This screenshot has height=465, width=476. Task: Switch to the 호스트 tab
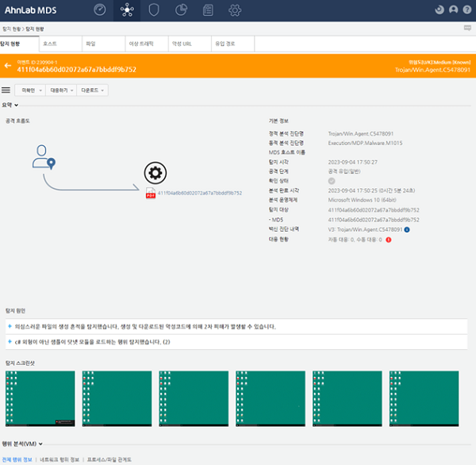pyautogui.click(x=60, y=44)
